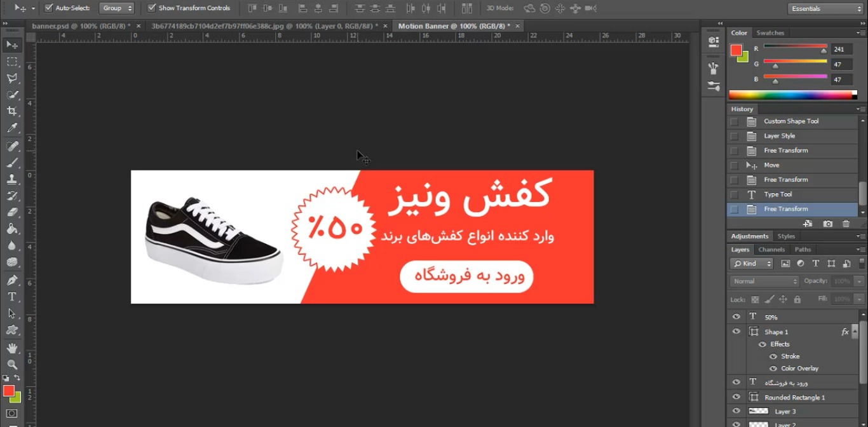Toggle Show Transform Controls checkbox
The width and height of the screenshot is (868, 427).
tap(151, 8)
